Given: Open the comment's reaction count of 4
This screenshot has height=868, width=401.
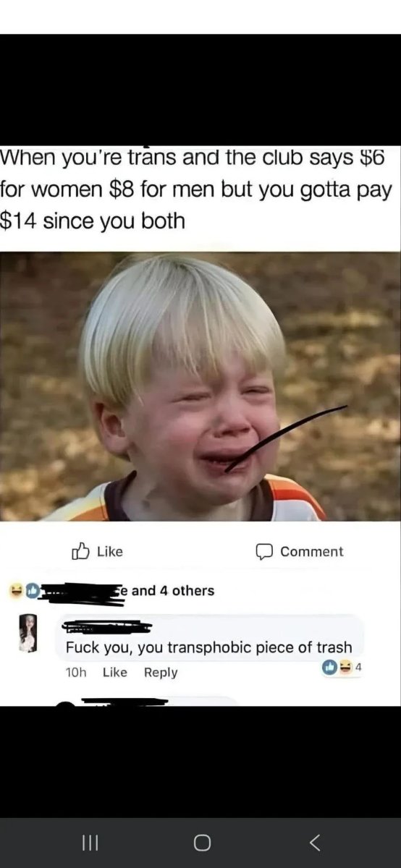Looking at the screenshot, I should point(357,668).
